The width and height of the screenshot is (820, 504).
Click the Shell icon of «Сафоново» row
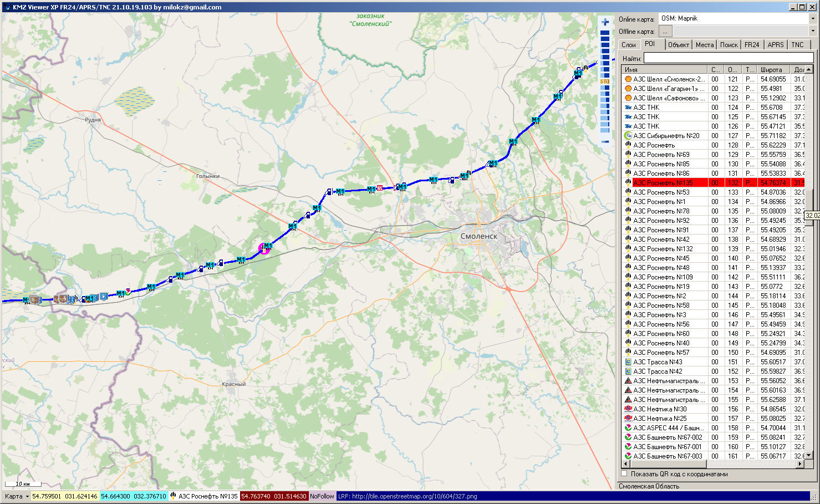(x=628, y=98)
